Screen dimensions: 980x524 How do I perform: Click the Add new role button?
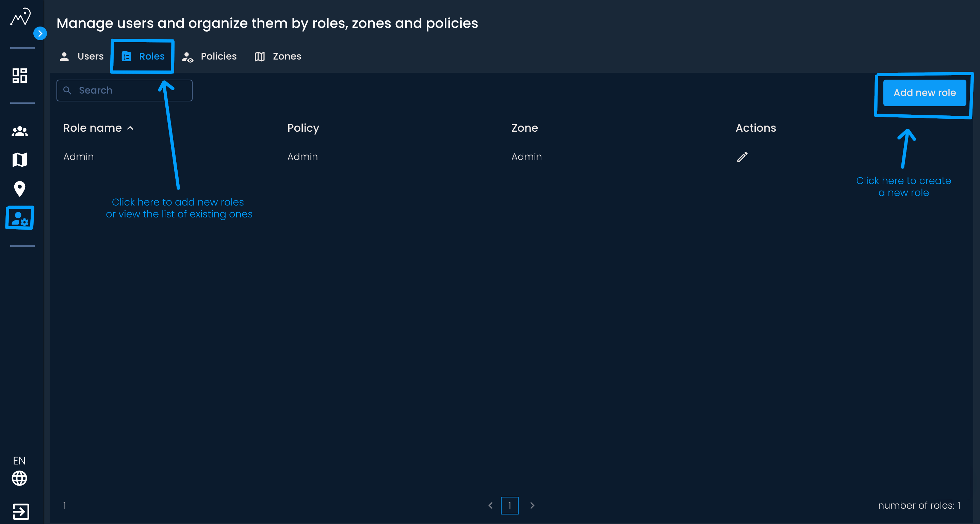coord(924,93)
